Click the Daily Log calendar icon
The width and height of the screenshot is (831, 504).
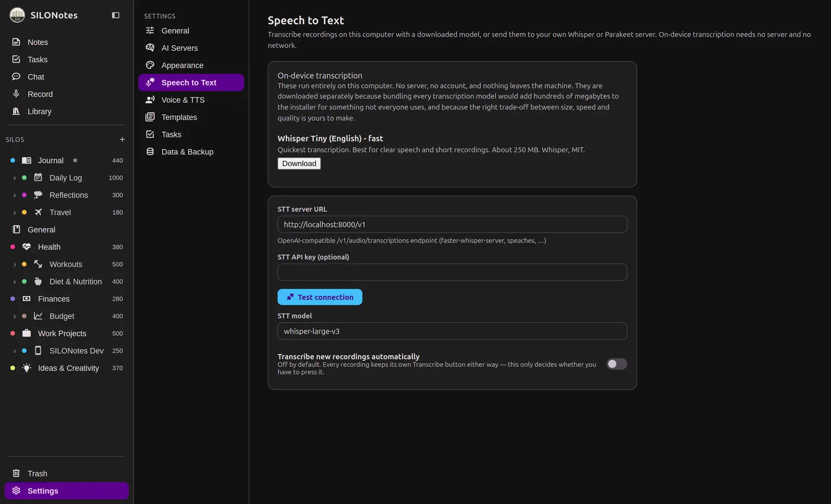[38, 178]
